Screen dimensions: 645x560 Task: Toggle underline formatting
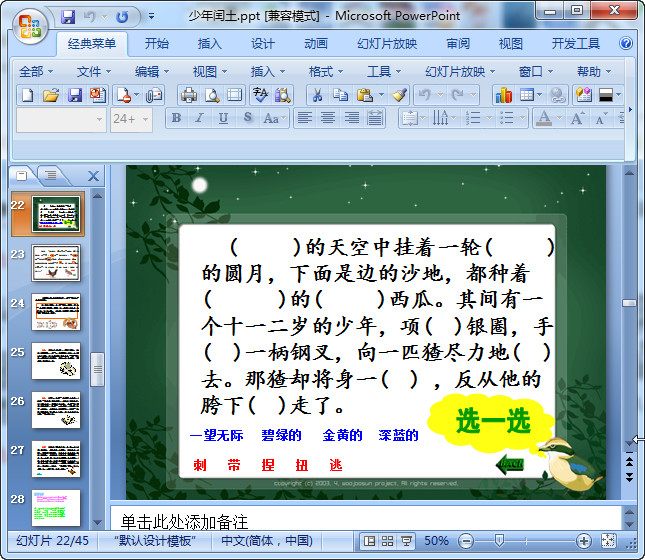pyautogui.click(x=223, y=119)
